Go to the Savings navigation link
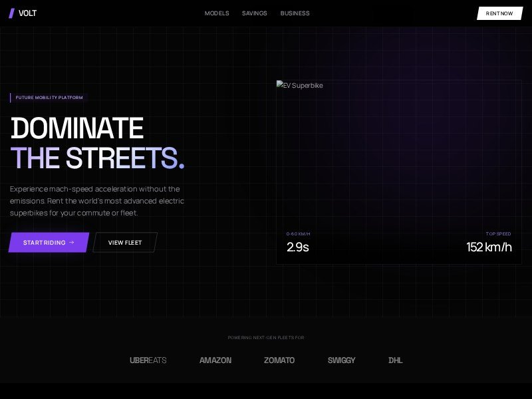Image resolution: width=532 pixels, height=399 pixels. (255, 13)
